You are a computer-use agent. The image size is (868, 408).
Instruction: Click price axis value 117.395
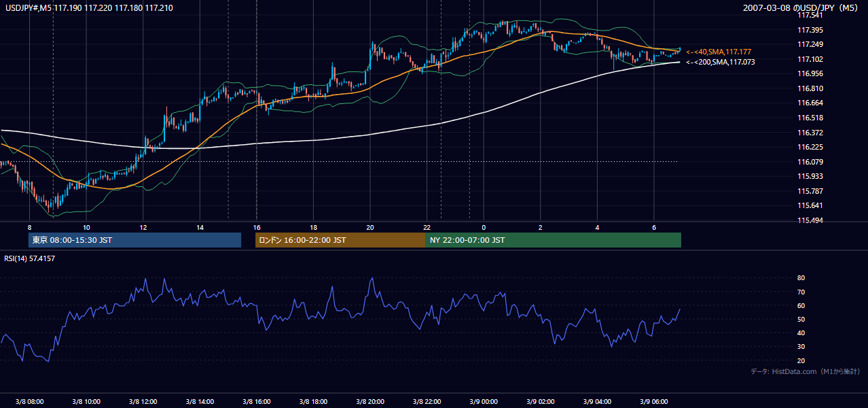click(x=810, y=30)
